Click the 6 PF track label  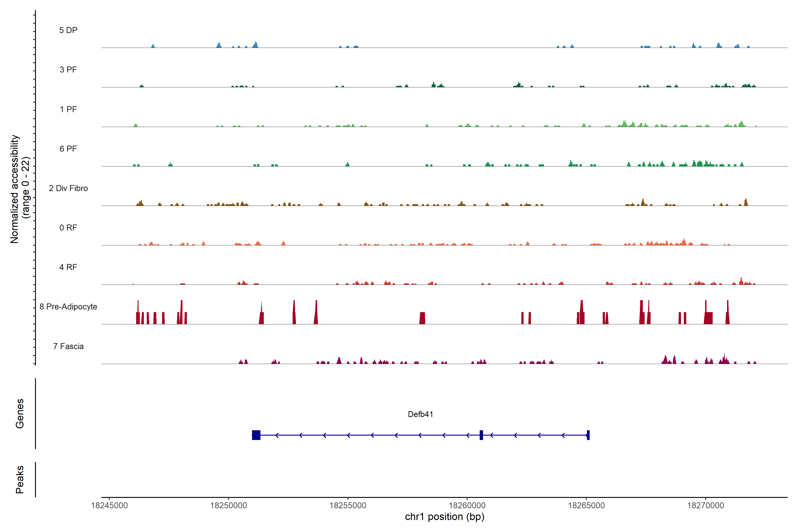tap(68, 149)
